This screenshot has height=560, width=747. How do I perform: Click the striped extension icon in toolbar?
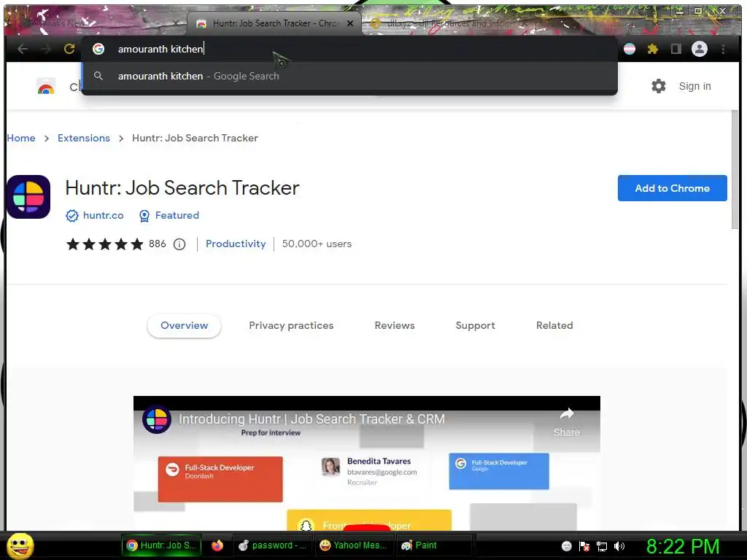point(630,49)
